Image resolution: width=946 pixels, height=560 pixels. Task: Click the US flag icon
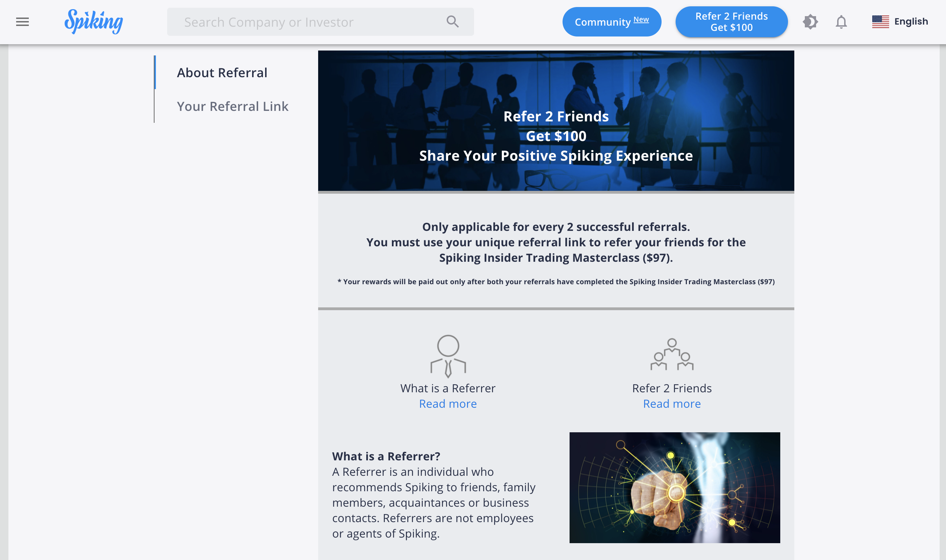point(880,22)
